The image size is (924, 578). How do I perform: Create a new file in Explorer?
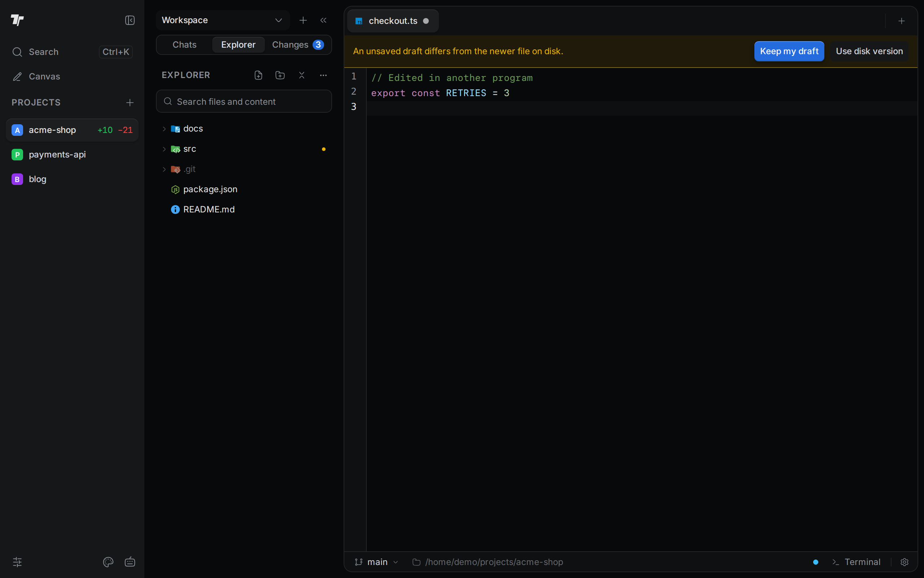tap(258, 75)
